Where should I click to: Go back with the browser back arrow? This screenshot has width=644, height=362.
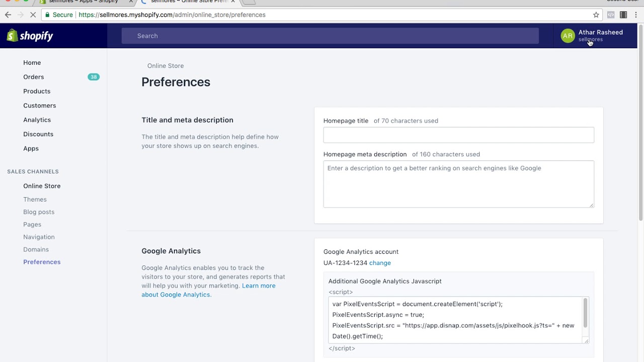coord(8,15)
